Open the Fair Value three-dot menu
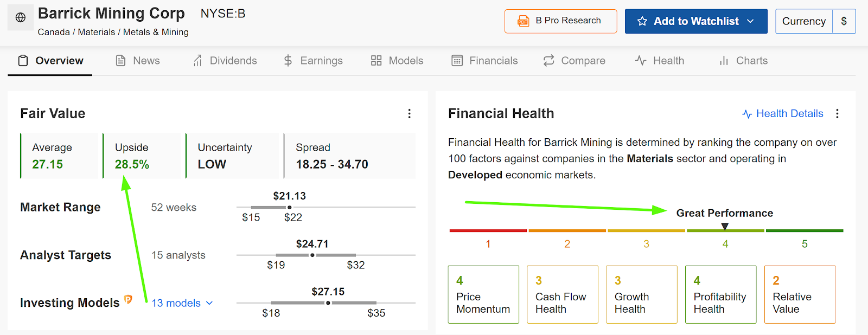868x335 pixels. click(410, 113)
